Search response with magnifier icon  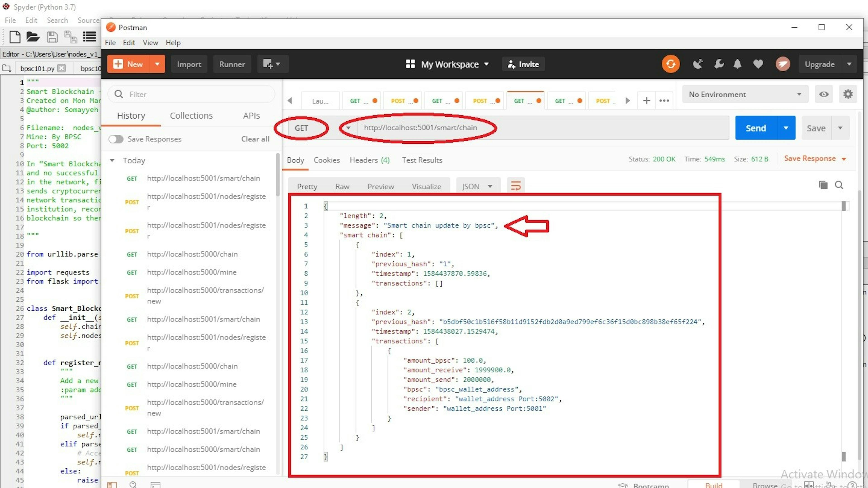coord(839,185)
